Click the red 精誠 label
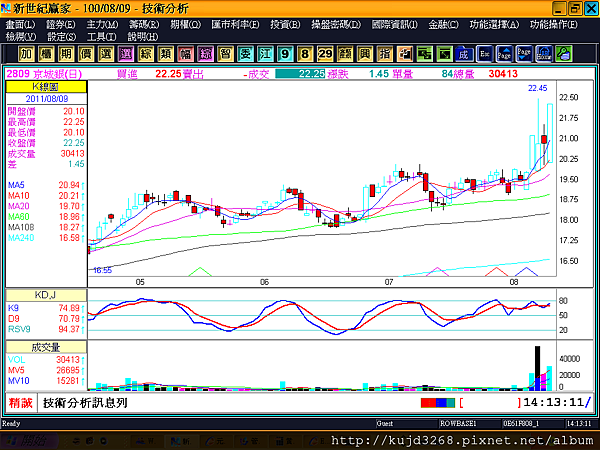The width and height of the screenshot is (600, 450). click(x=21, y=403)
